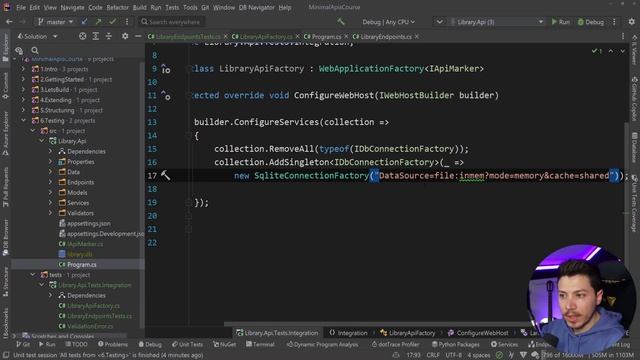Hide the Solution explorer panel

(x=138, y=36)
